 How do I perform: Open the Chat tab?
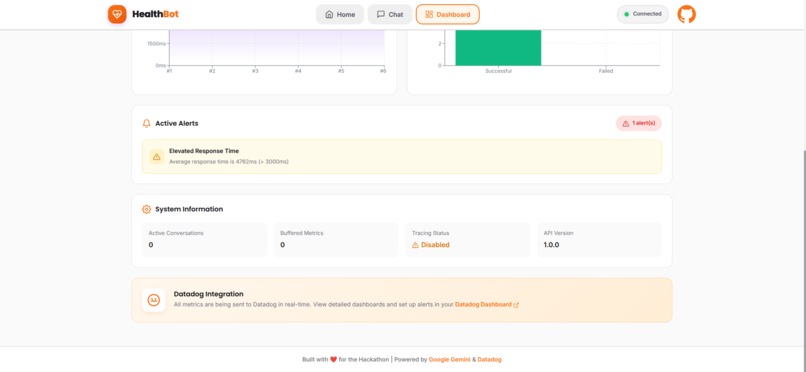pyautogui.click(x=390, y=14)
